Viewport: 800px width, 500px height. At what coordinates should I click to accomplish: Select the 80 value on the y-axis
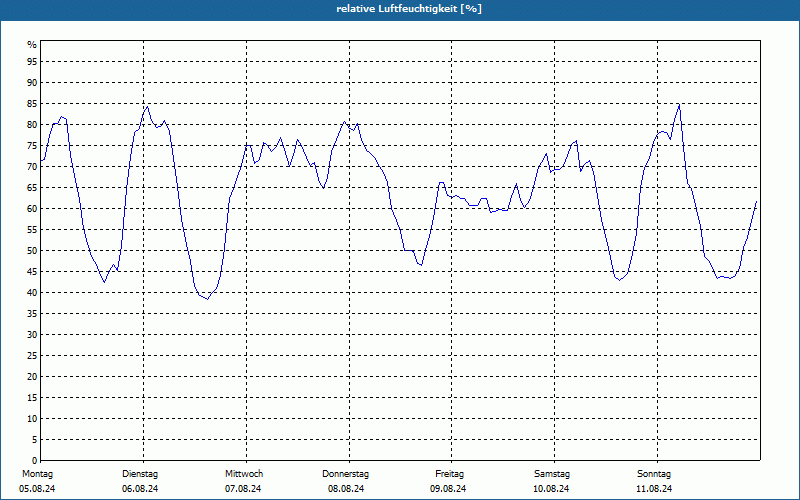point(32,124)
